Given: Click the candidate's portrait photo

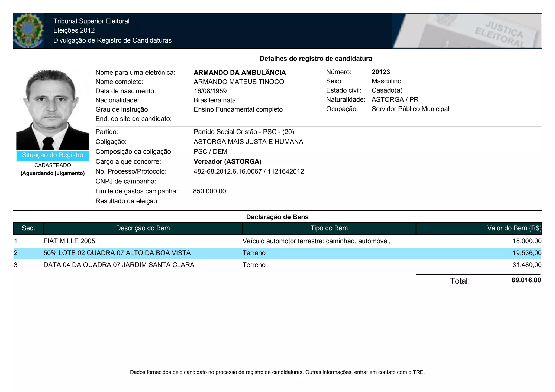Looking at the screenshot, I should click(x=53, y=109).
